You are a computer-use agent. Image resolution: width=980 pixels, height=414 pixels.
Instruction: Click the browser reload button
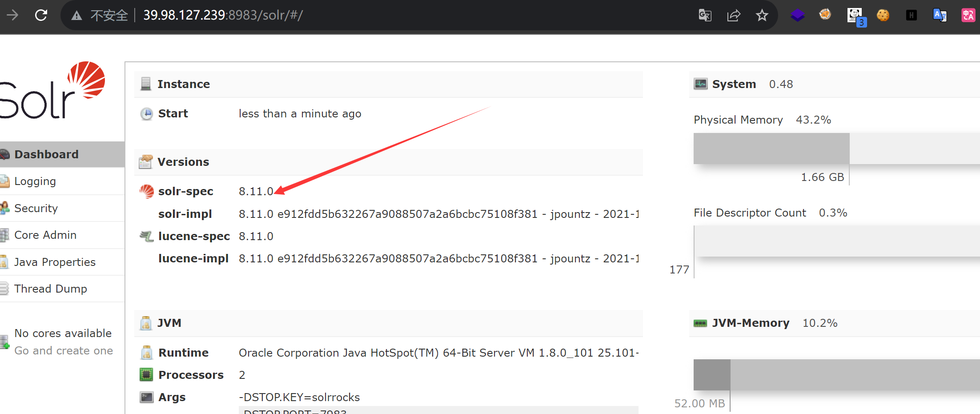tap(41, 16)
